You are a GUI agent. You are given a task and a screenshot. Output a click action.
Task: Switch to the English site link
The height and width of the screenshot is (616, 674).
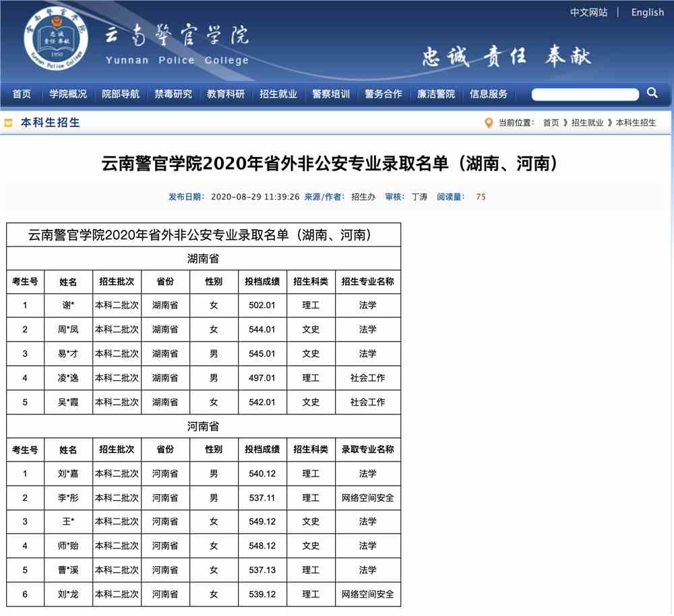coord(647,12)
